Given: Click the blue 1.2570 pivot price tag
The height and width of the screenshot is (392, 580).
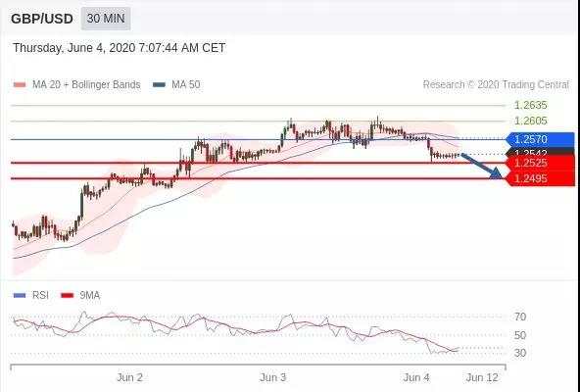Looking at the screenshot, I should (x=541, y=139).
